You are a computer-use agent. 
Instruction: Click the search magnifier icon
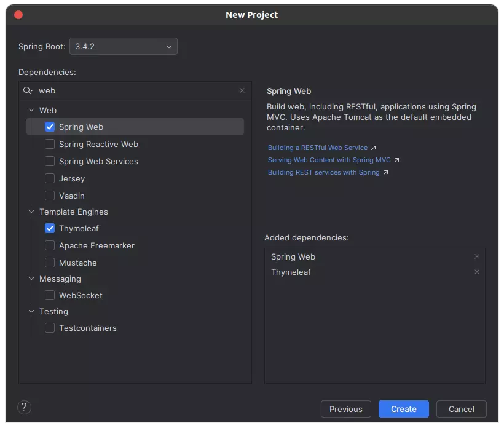(28, 90)
